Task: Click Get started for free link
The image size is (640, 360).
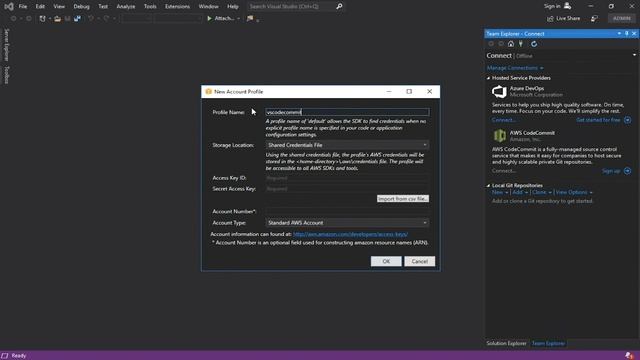Action: point(598,120)
